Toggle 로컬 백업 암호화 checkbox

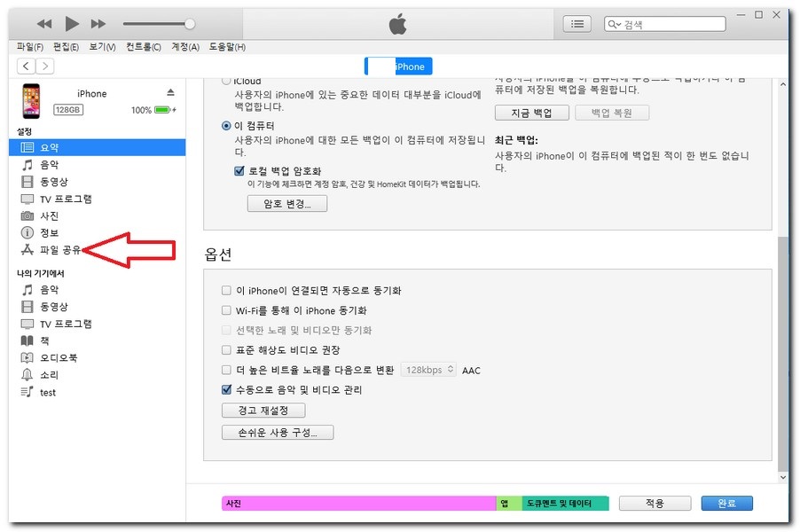click(239, 171)
